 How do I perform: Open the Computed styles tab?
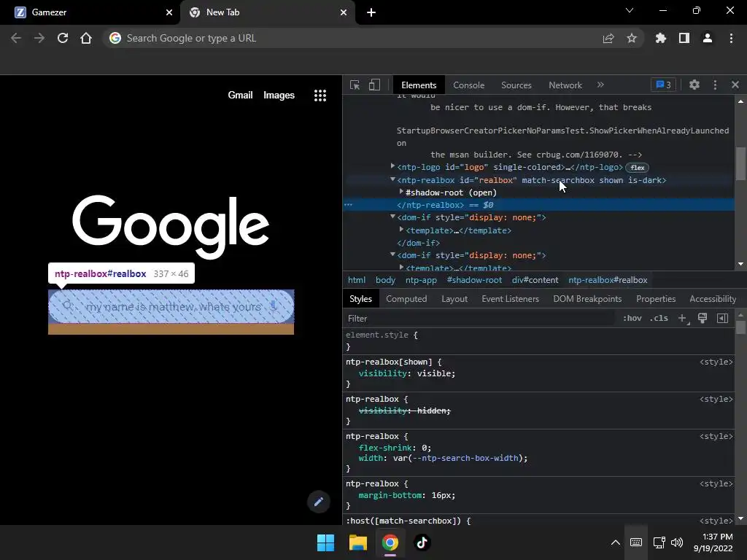[406, 298]
